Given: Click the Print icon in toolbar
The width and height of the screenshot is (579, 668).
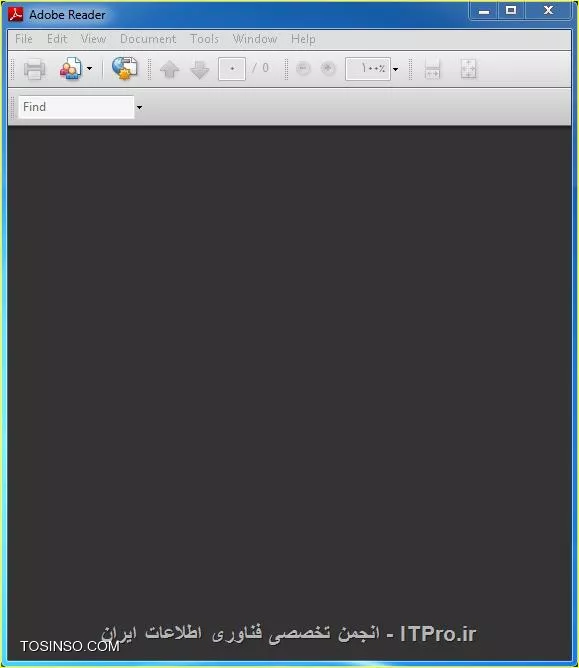Looking at the screenshot, I should (35, 69).
